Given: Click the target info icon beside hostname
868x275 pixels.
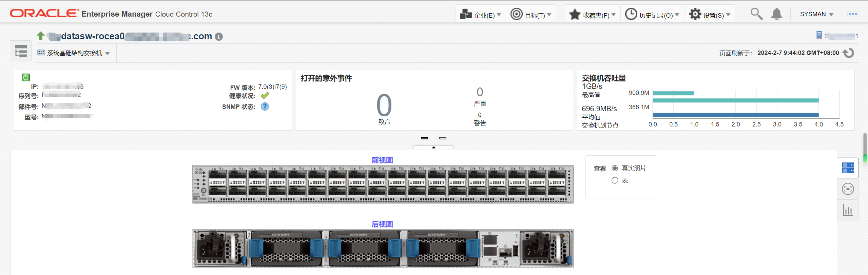Looking at the screenshot, I should click(x=219, y=37).
